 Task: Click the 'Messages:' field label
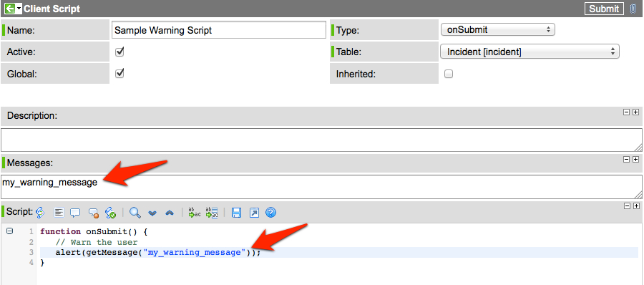point(30,163)
